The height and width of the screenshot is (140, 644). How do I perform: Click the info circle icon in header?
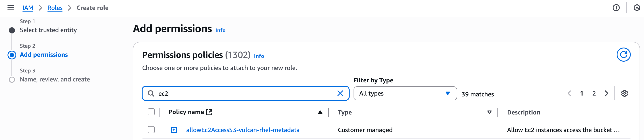[x=616, y=8]
